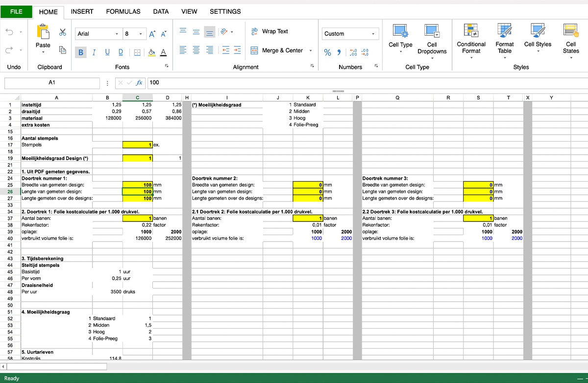
Task: Open the Format Table menu
Action: tap(505, 41)
